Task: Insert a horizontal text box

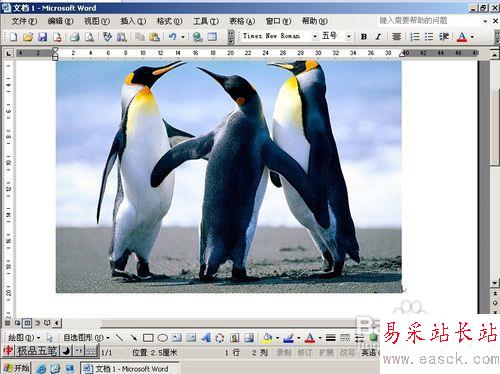Action: 177,338
